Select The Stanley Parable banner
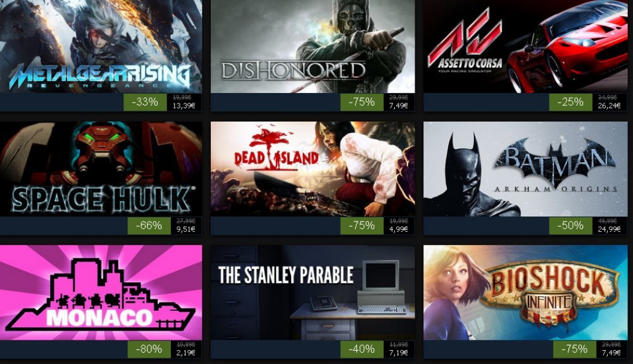Screen dimensions: 633x364 [x=313, y=292]
